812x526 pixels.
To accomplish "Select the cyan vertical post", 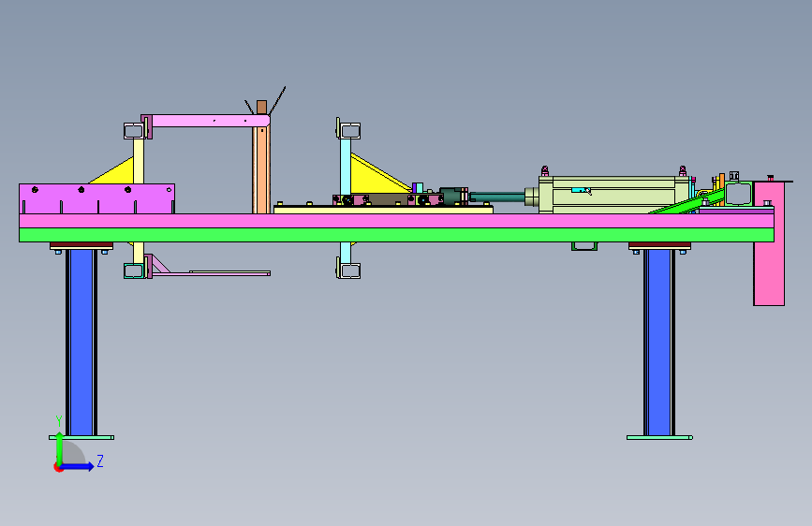I will 346,166.
